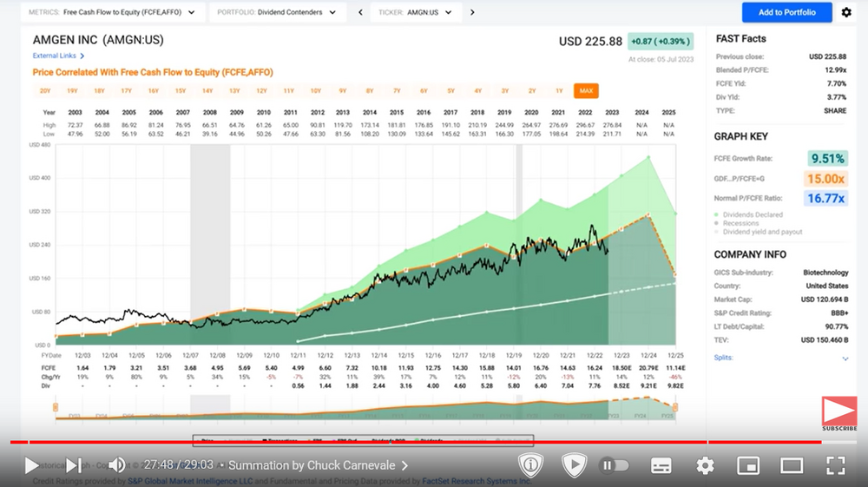The height and width of the screenshot is (487, 868).
Task: Toggle the autoplay switch
Action: (615, 465)
